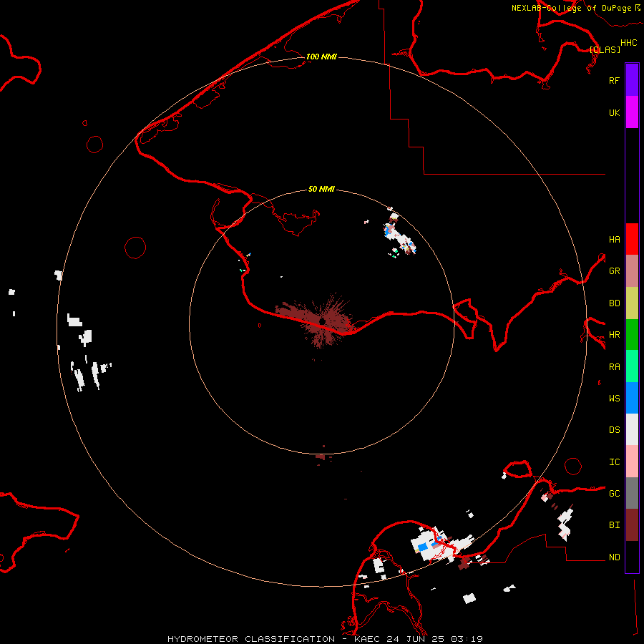The width and height of the screenshot is (644, 644).
Task: Click the HYDROMETEOR CLASSIFICATION KAEC caption
Action: tap(325, 639)
